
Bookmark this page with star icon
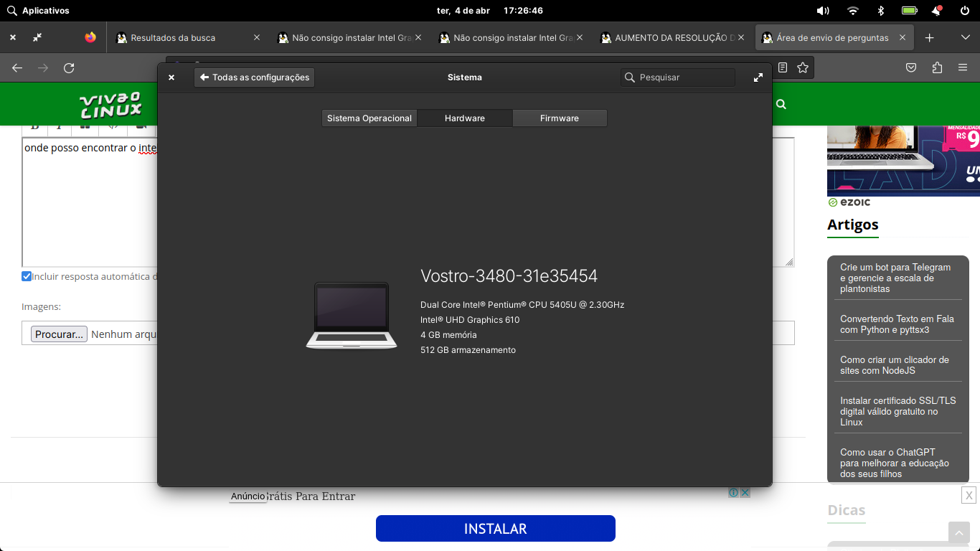803,67
